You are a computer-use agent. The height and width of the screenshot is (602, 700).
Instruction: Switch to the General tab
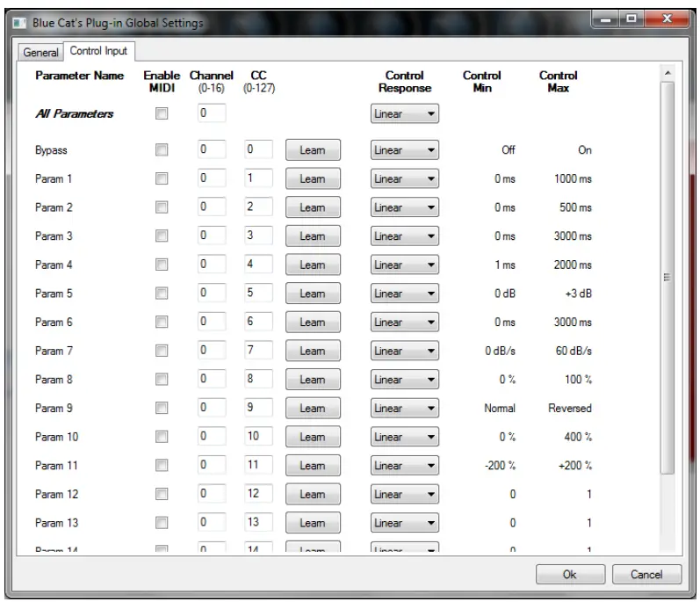tap(40, 52)
